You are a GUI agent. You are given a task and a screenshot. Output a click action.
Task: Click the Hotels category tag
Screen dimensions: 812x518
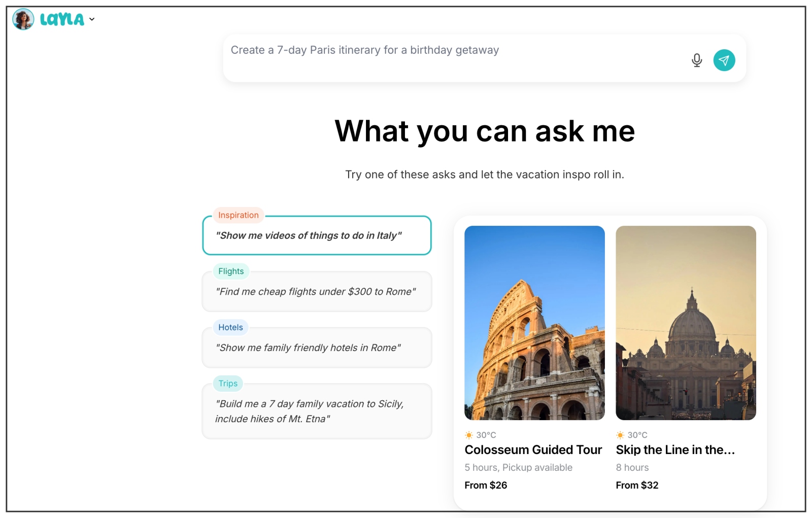coord(230,327)
